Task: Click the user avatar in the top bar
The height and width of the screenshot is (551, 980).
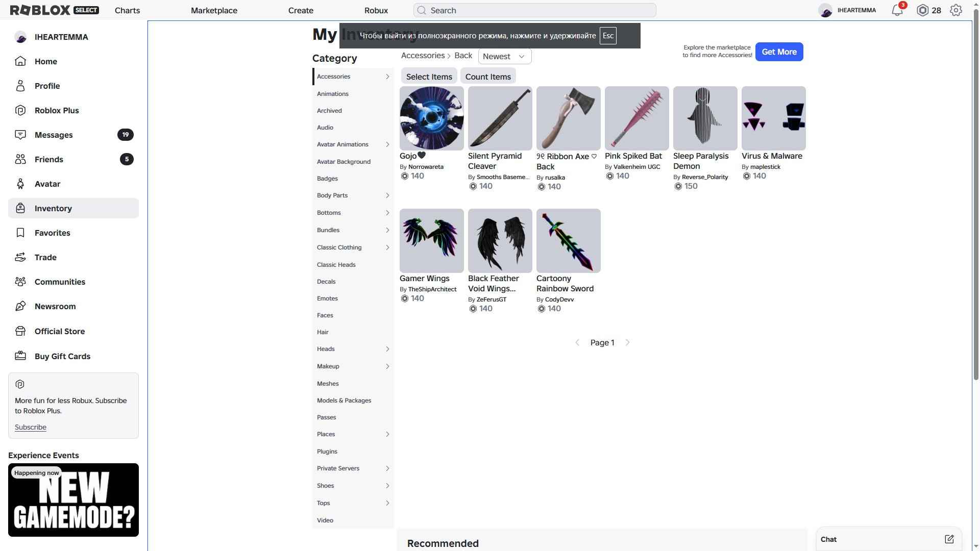Action: 825,10
